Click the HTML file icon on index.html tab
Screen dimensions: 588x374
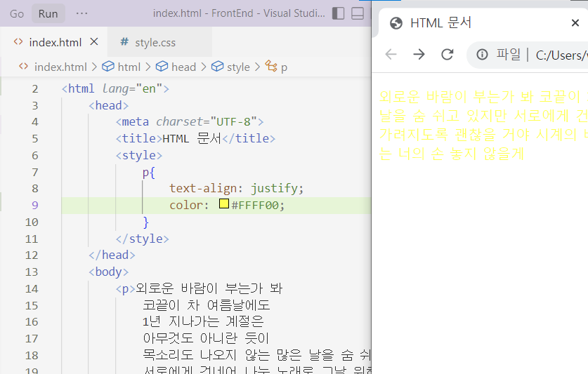pyautogui.click(x=18, y=41)
